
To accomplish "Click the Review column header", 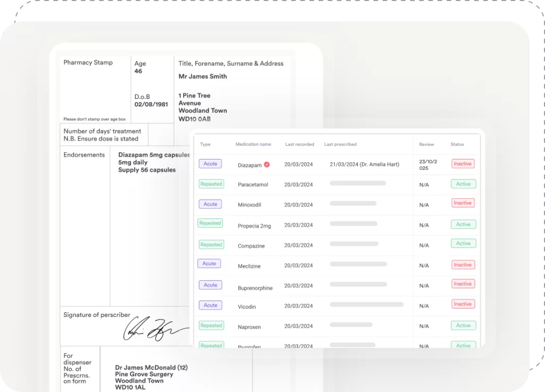I will point(426,144).
